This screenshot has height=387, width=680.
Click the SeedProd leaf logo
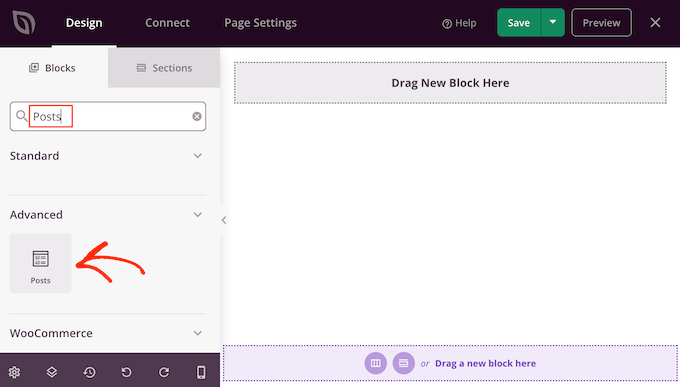pyautogui.click(x=23, y=23)
